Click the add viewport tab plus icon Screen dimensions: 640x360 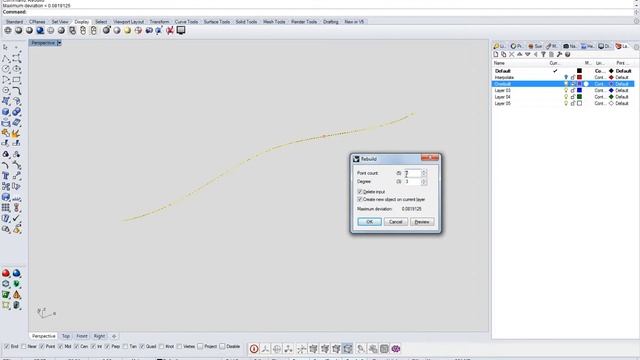(x=114, y=336)
